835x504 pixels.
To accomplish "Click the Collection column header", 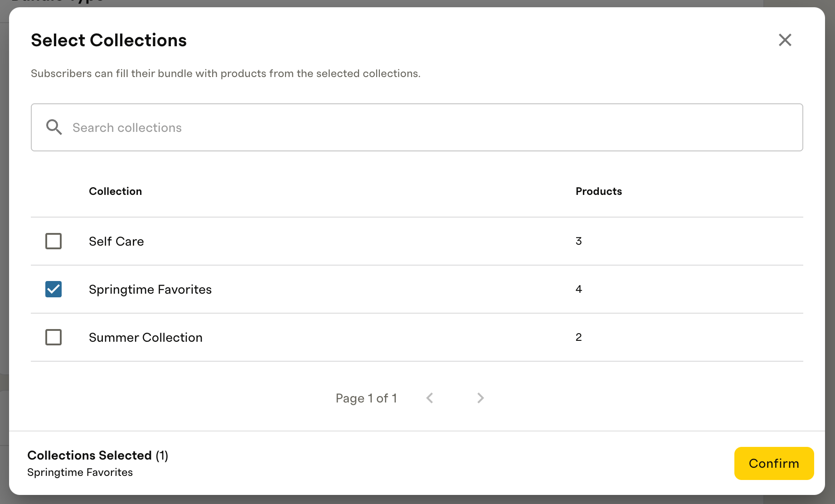I will (115, 191).
